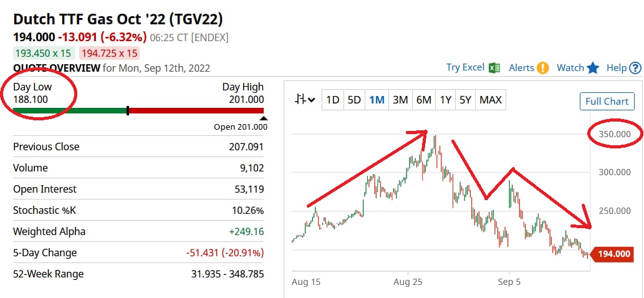Click the Try Excel link
644x298 pixels.
click(466, 68)
